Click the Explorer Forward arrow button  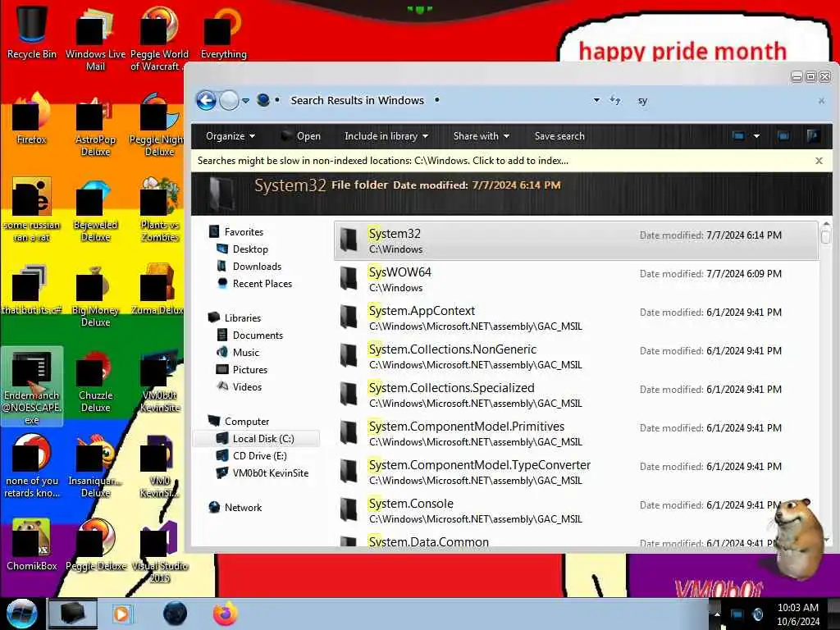(230, 100)
